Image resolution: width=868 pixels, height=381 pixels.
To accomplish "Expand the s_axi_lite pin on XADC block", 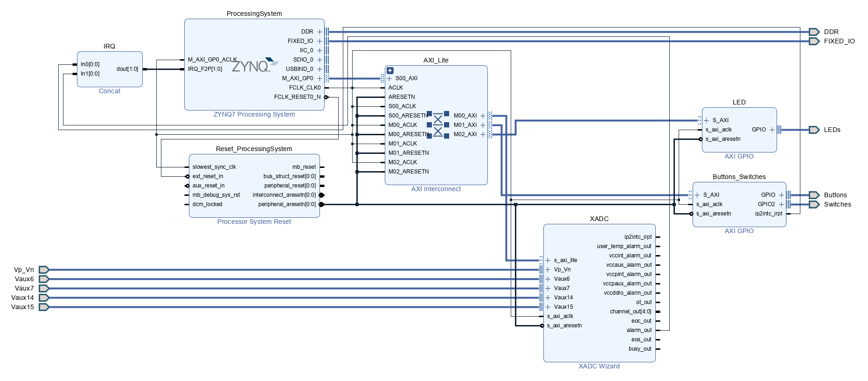I will tap(548, 260).
